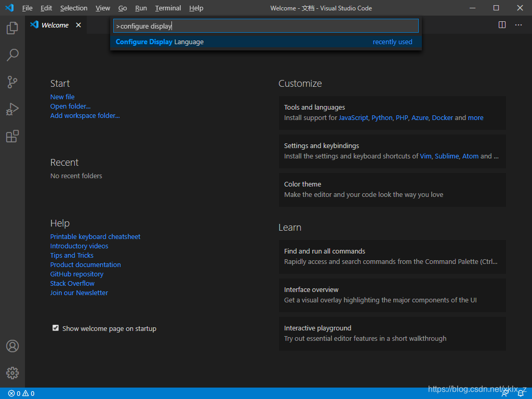532x399 pixels.
Task: Click the Split Editor Right icon
Action: (502, 25)
